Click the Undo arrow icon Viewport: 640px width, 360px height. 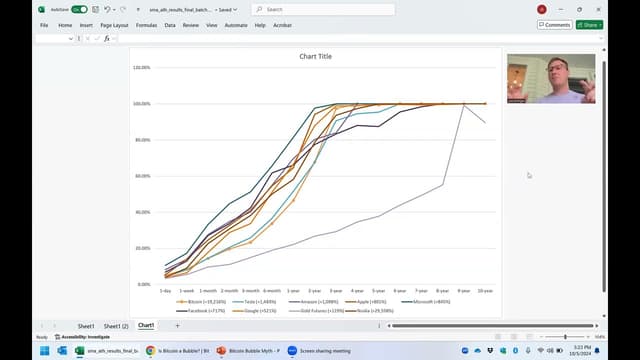coord(107,9)
